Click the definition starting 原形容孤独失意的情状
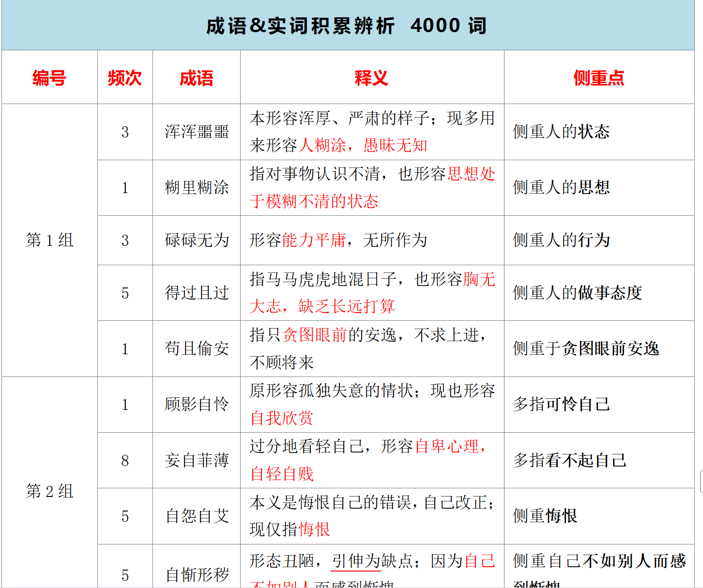The height and width of the screenshot is (588, 703). [x=372, y=404]
